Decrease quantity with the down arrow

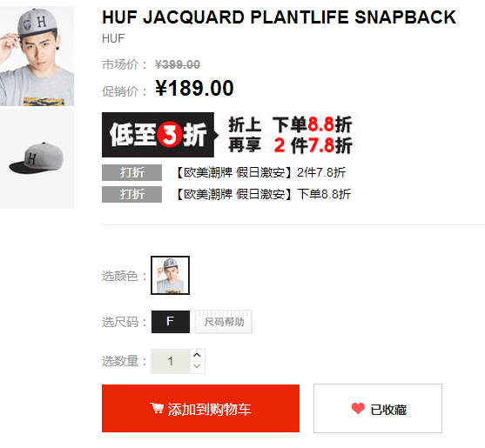[x=198, y=367]
